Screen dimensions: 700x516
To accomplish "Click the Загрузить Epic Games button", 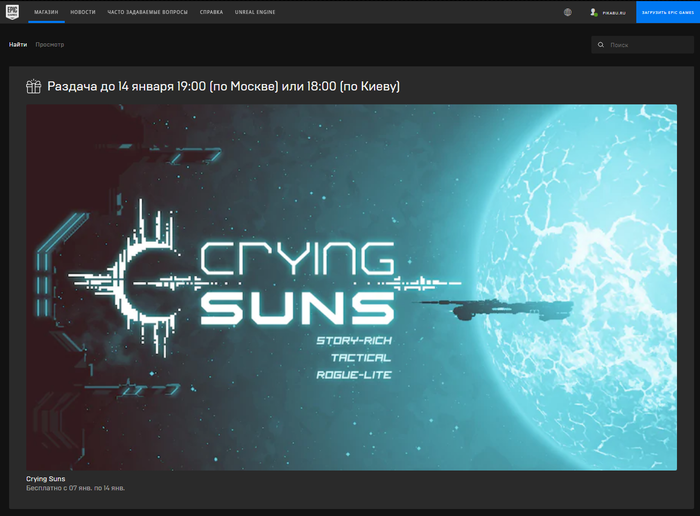I will (668, 12).
